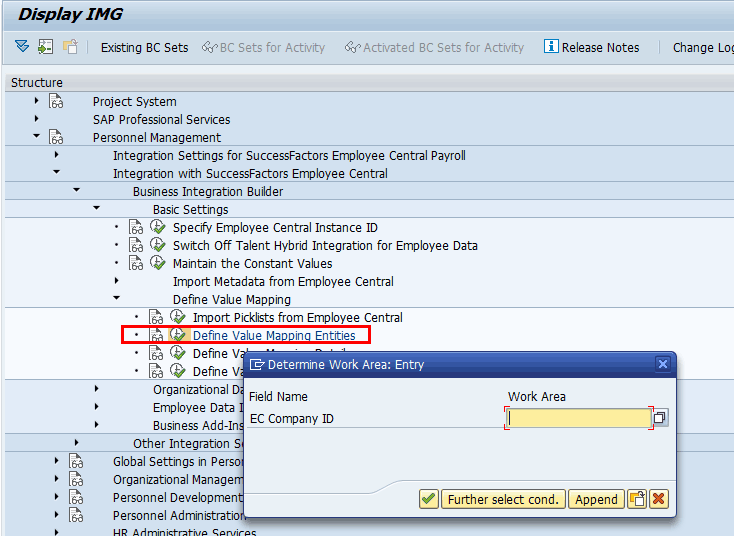The height and width of the screenshot is (536, 734).
Task: Click the EC Company ID work area field
Action: [x=579, y=418]
